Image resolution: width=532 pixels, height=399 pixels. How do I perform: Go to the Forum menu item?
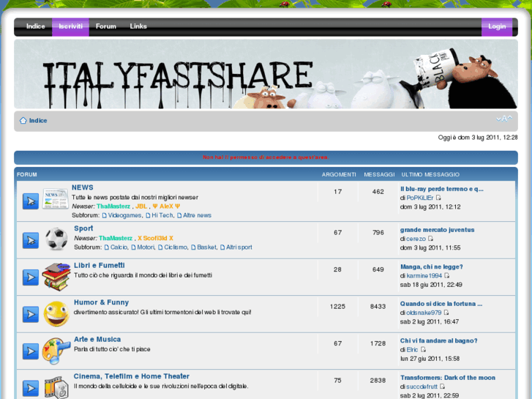tap(106, 26)
